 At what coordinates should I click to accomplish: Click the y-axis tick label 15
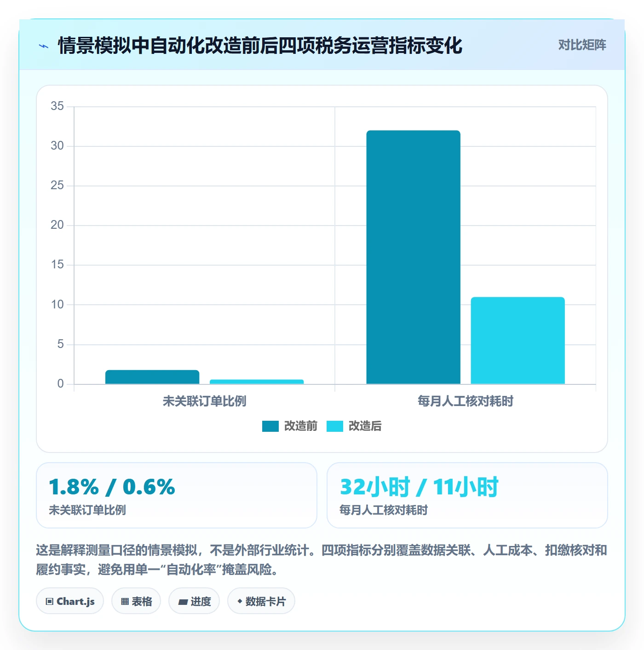pos(57,265)
